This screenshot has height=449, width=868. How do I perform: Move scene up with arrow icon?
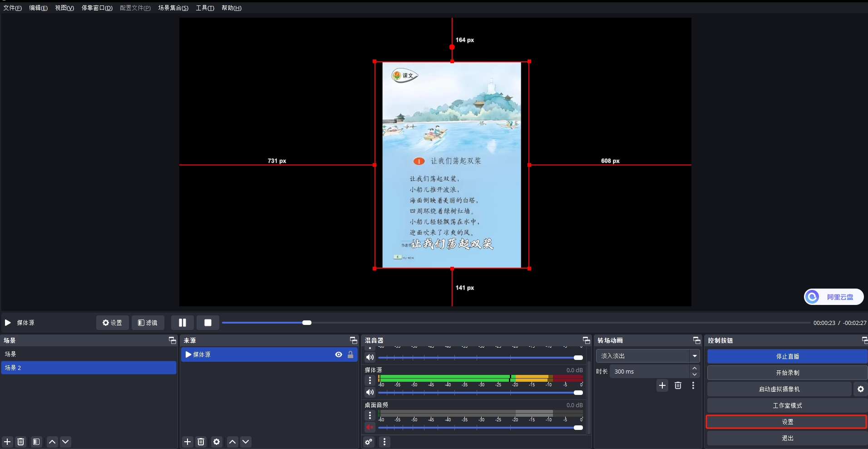(52, 442)
